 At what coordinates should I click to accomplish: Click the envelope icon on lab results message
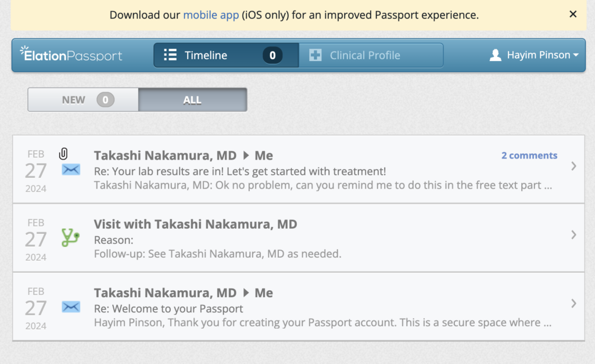71,170
